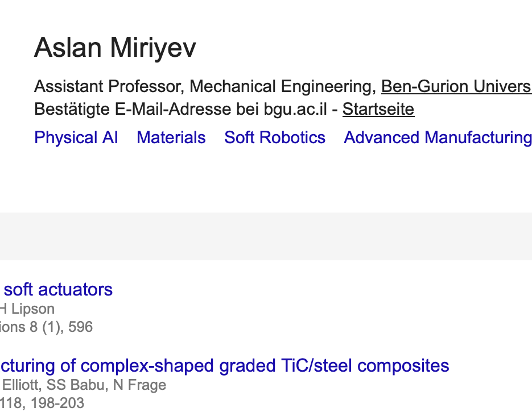Click the 118, 198-203 volume and pages text

coord(42,403)
